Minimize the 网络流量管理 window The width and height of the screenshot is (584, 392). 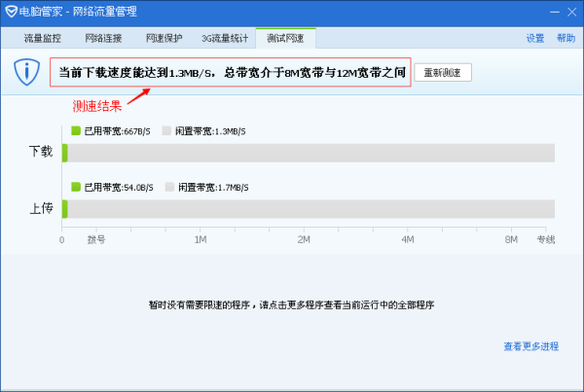[555, 13]
